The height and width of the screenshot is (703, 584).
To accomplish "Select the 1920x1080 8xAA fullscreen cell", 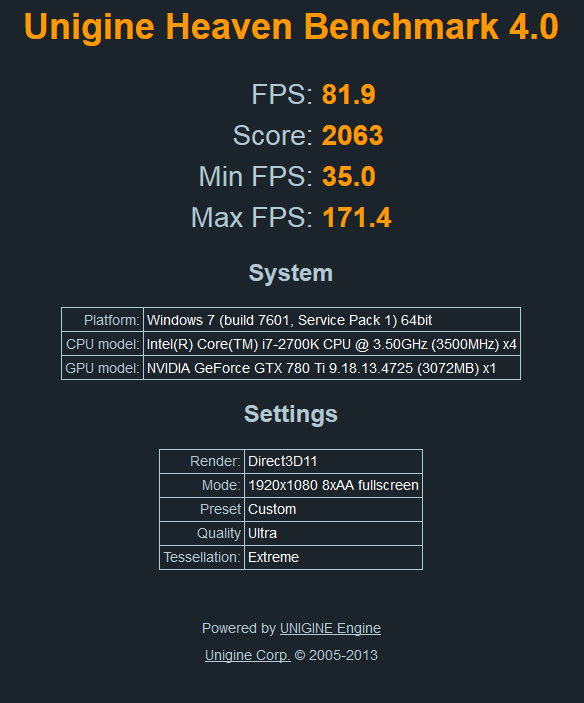I will point(333,485).
